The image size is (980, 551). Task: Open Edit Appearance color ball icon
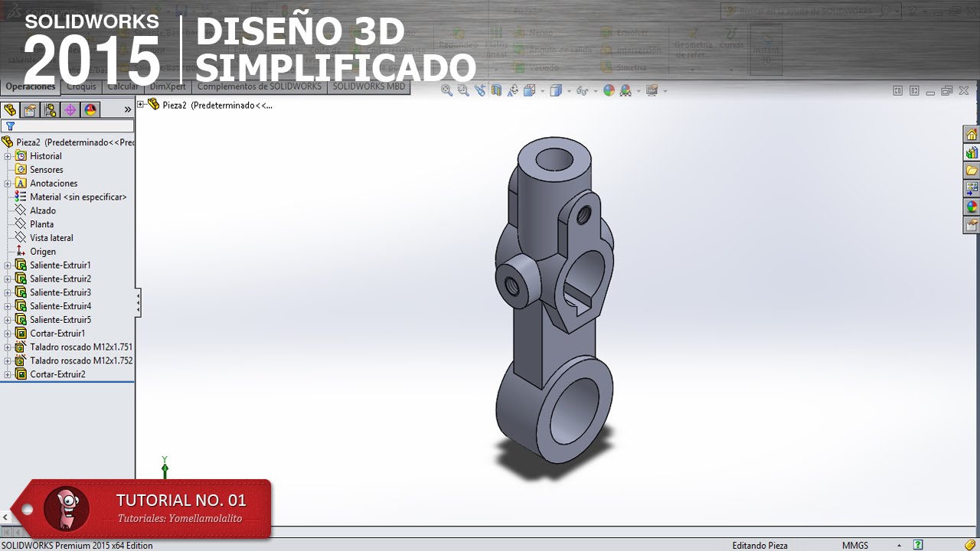(609, 90)
